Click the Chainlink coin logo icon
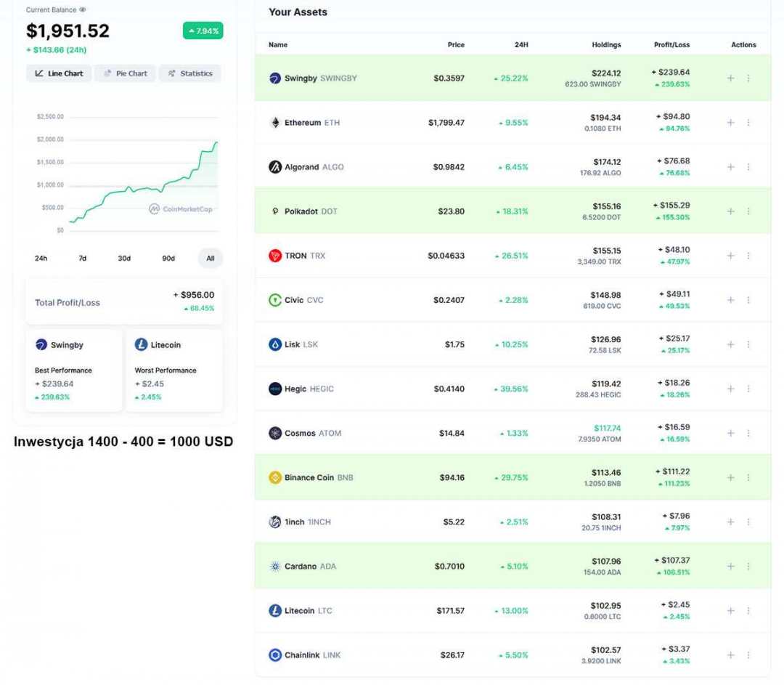The image size is (784, 685). [275, 655]
